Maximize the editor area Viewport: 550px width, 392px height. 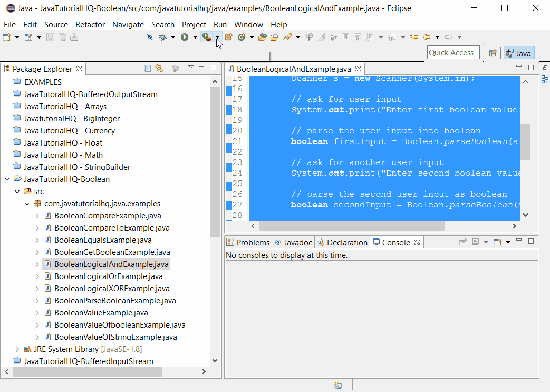click(531, 68)
